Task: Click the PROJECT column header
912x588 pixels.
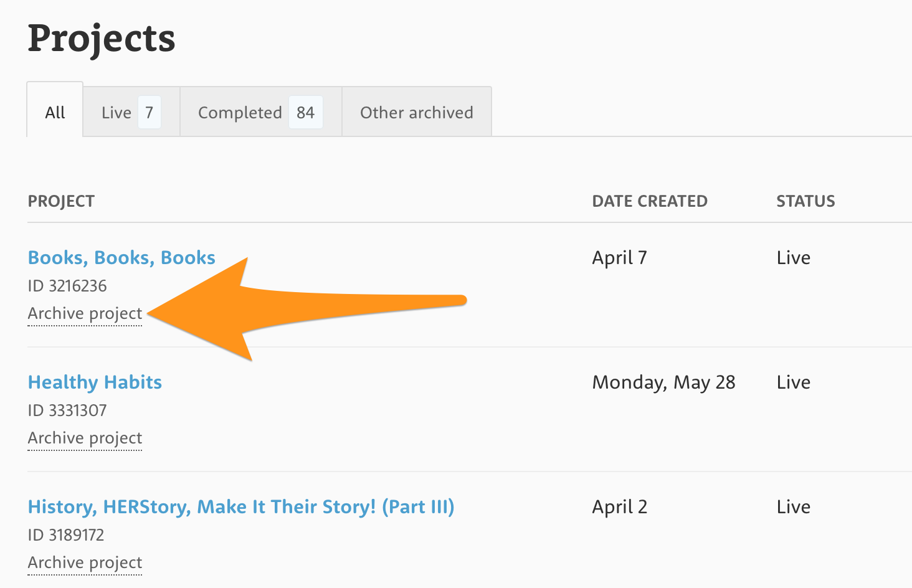Action: click(x=61, y=201)
